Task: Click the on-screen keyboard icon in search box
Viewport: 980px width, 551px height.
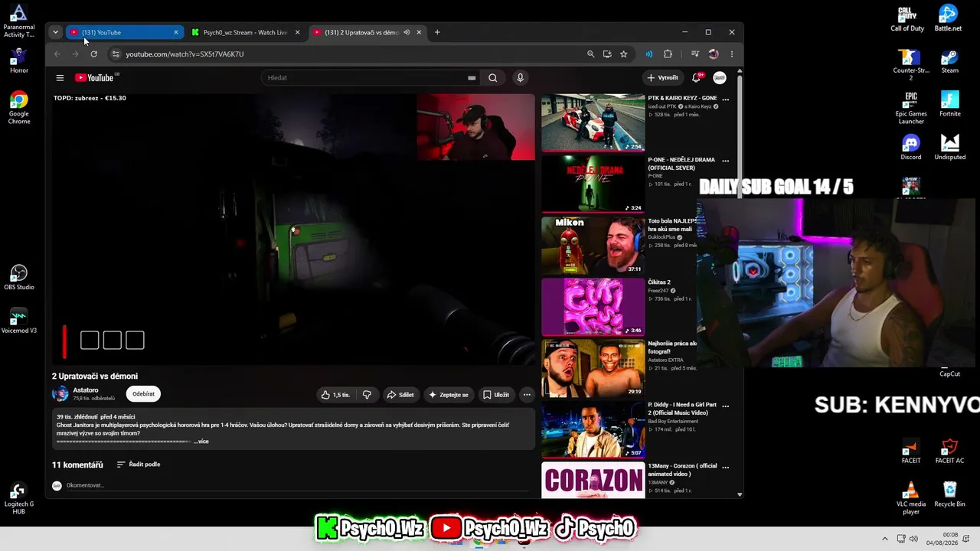Action: coord(472,77)
